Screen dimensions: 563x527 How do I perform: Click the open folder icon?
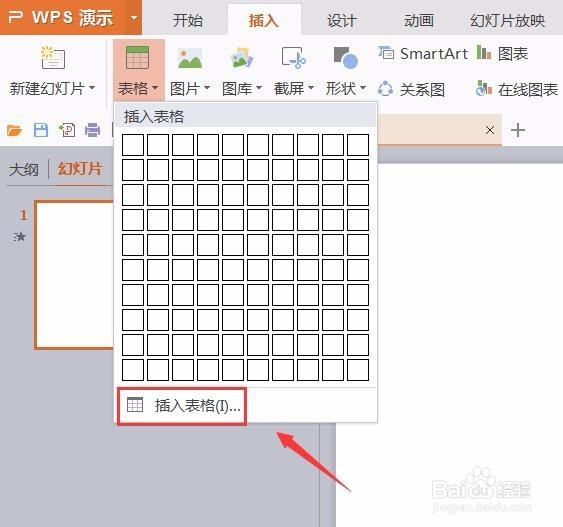(14, 130)
